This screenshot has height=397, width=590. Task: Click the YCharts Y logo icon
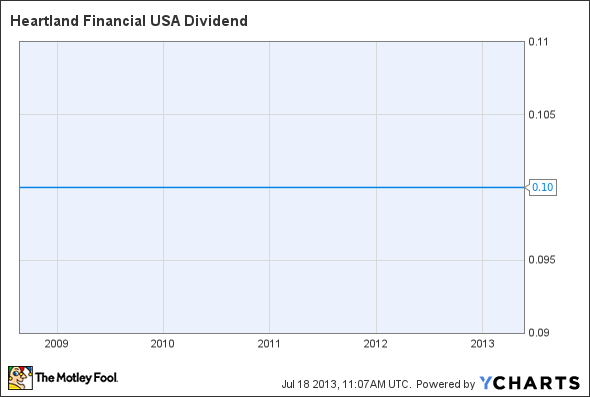point(486,383)
